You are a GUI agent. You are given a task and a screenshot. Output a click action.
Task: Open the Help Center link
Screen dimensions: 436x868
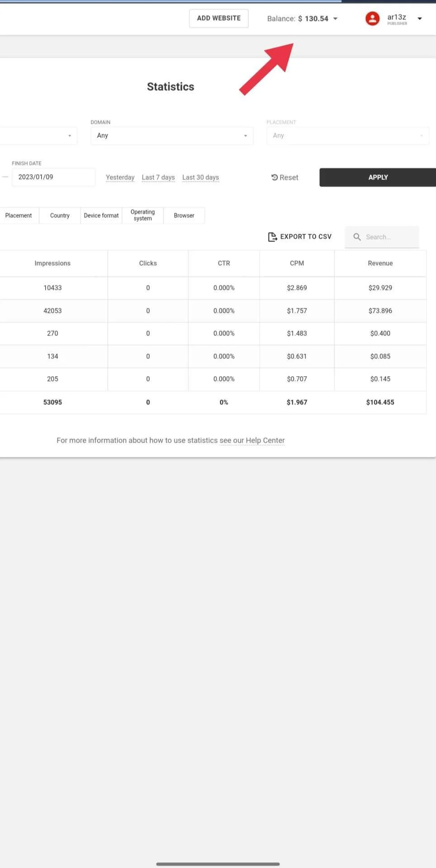pyautogui.click(x=265, y=440)
